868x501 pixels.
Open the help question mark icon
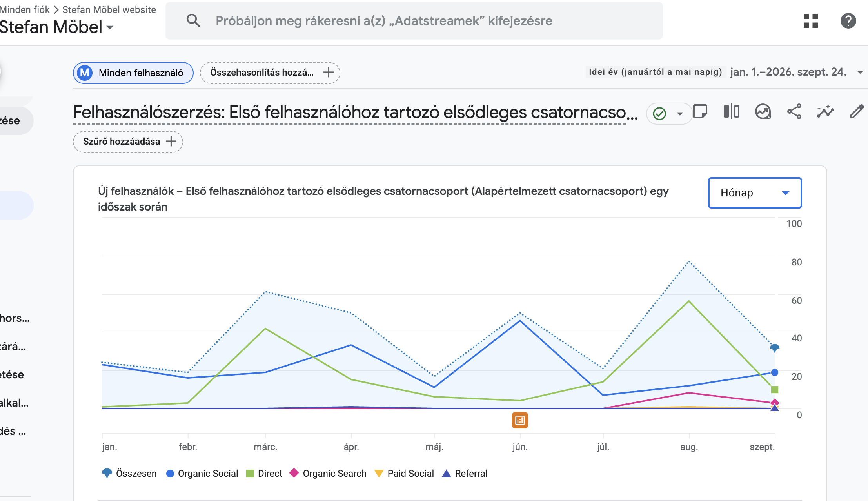[x=848, y=21]
